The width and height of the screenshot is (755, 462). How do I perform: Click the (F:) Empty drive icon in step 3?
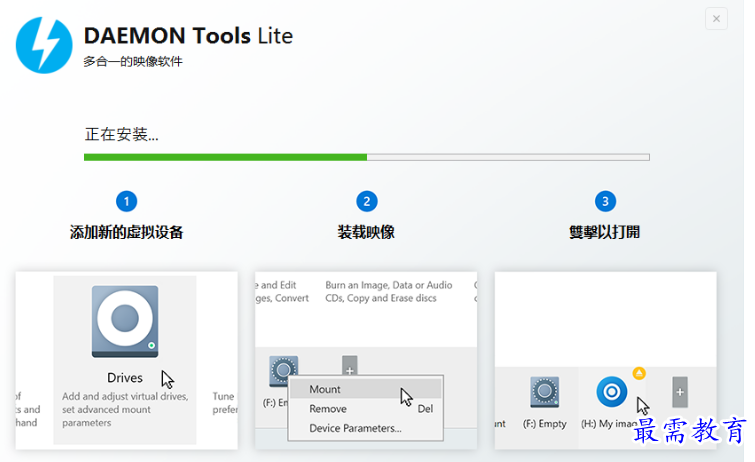coord(545,392)
